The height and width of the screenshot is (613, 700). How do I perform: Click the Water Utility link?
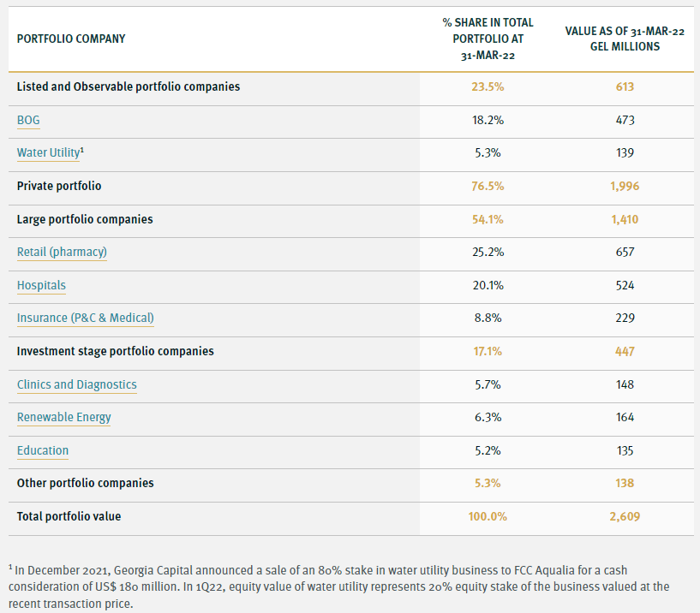[x=48, y=153]
